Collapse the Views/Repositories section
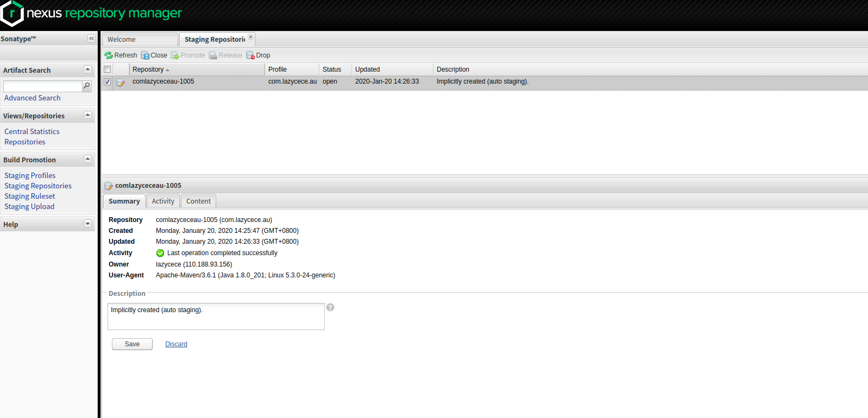868x418 pixels. click(x=87, y=115)
